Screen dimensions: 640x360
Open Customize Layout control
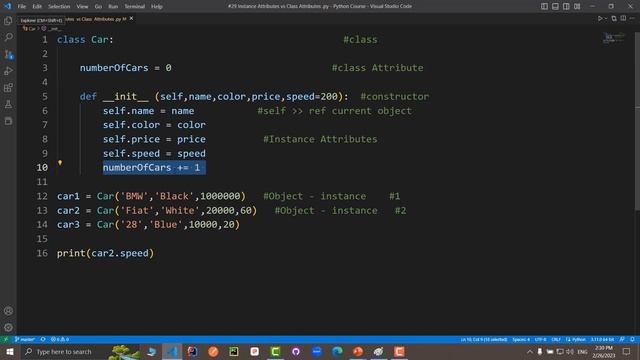click(x=577, y=6)
